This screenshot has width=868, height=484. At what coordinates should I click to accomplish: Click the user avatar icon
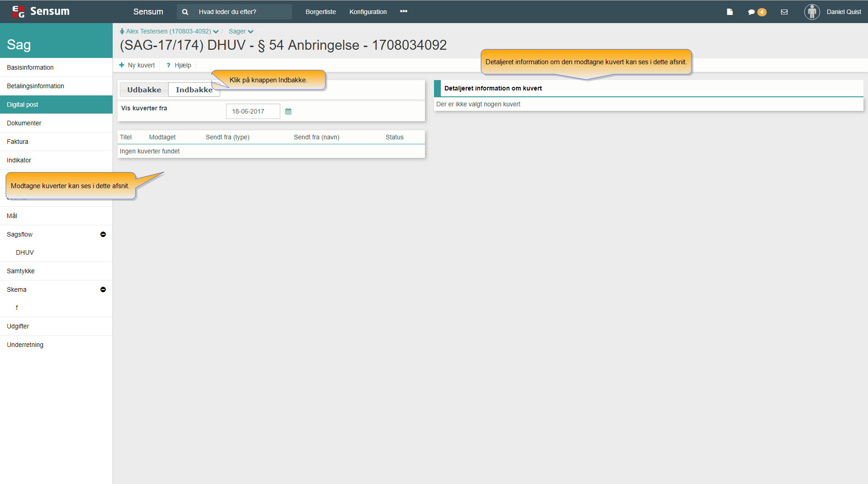coord(812,12)
